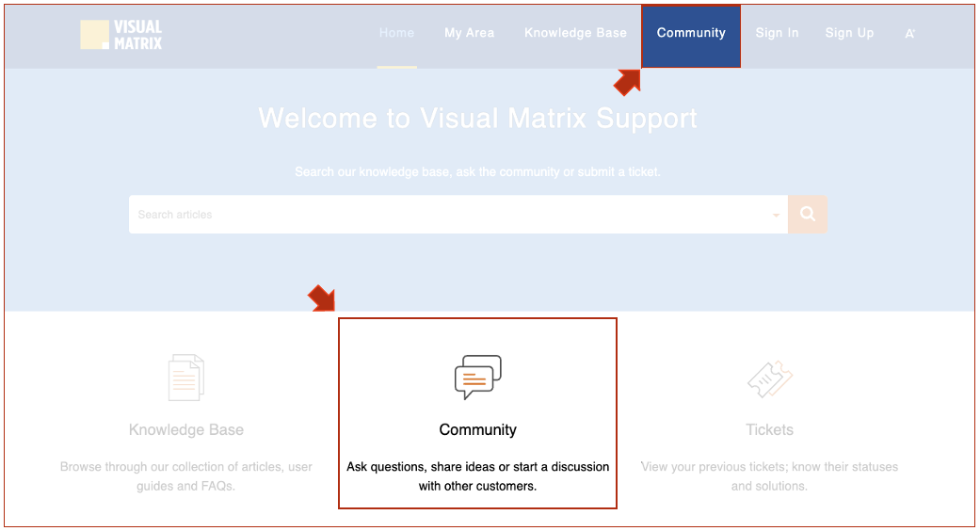Click the 'View your previous tickets' description
The width and height of the screenshot is (980, 531).
(x=769, y=476)
